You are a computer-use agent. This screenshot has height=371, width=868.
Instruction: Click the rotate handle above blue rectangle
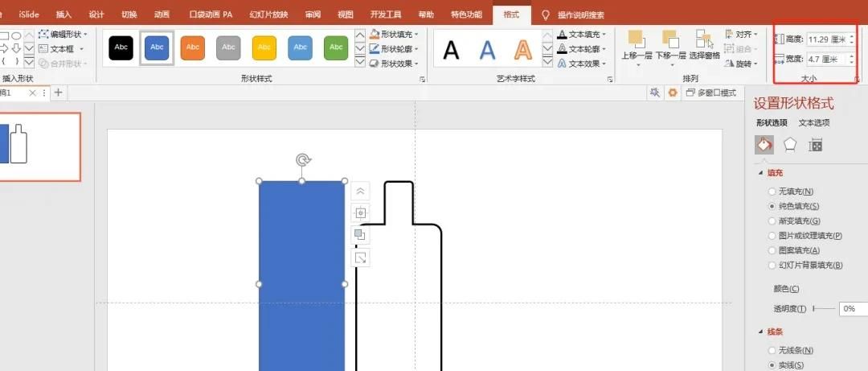pyautogui.click(x=302, y=160)
